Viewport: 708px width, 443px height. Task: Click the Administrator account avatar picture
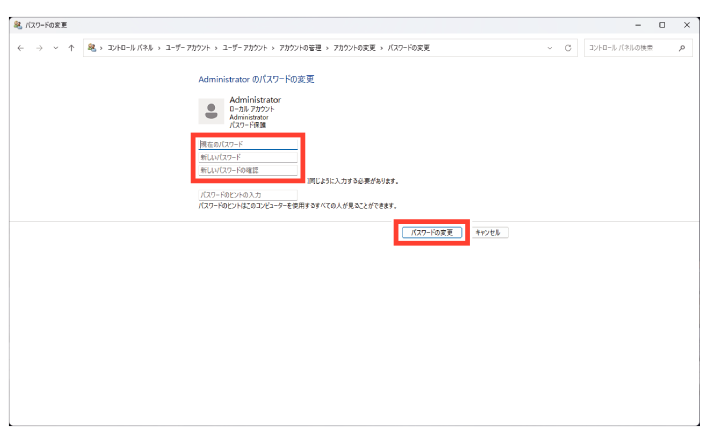pos(211,111)
